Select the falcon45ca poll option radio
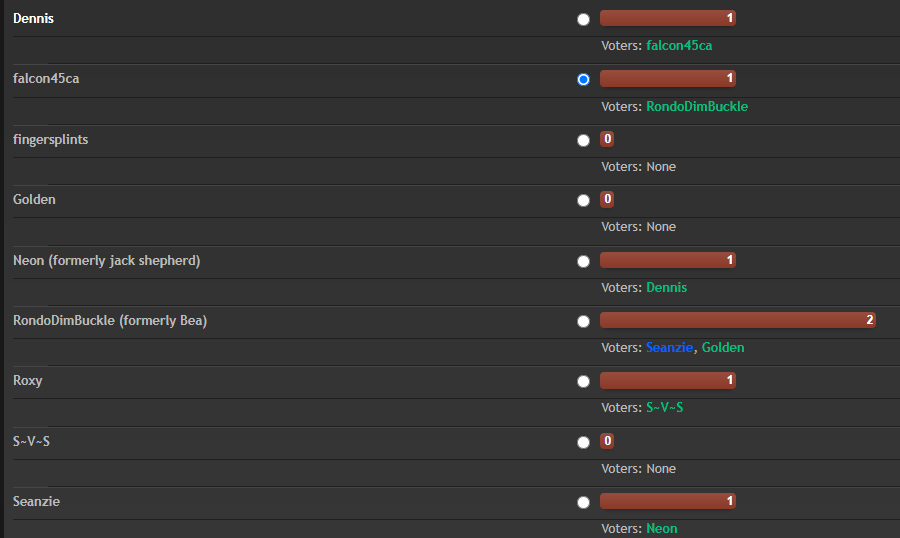 583,80
